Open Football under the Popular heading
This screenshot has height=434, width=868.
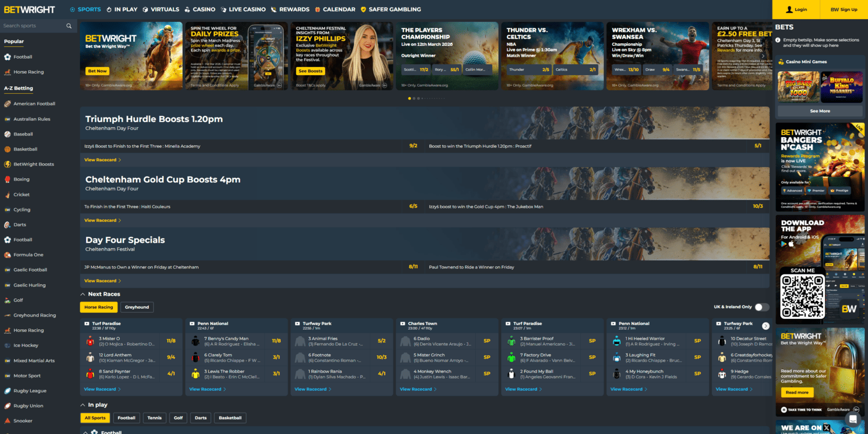coord(23,57)
